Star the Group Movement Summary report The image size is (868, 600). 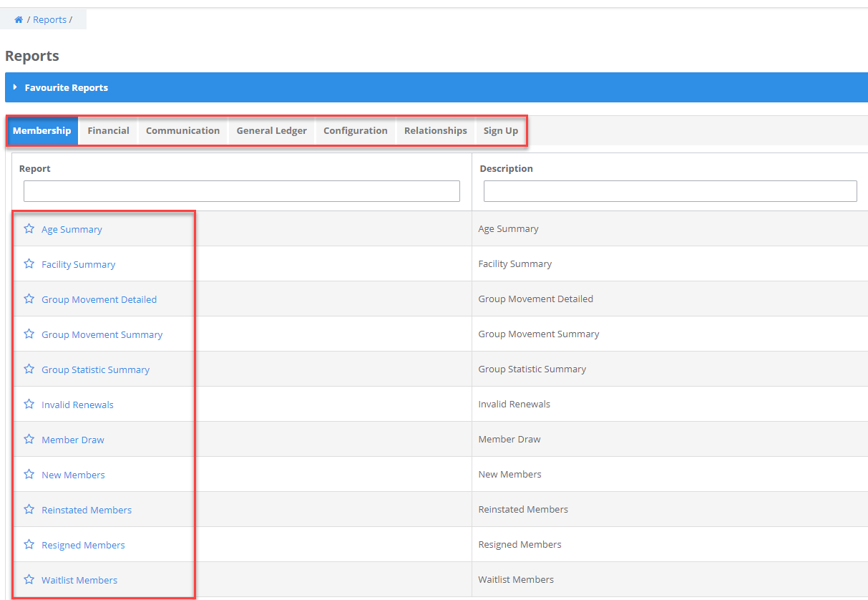click(x=29, y=334)
